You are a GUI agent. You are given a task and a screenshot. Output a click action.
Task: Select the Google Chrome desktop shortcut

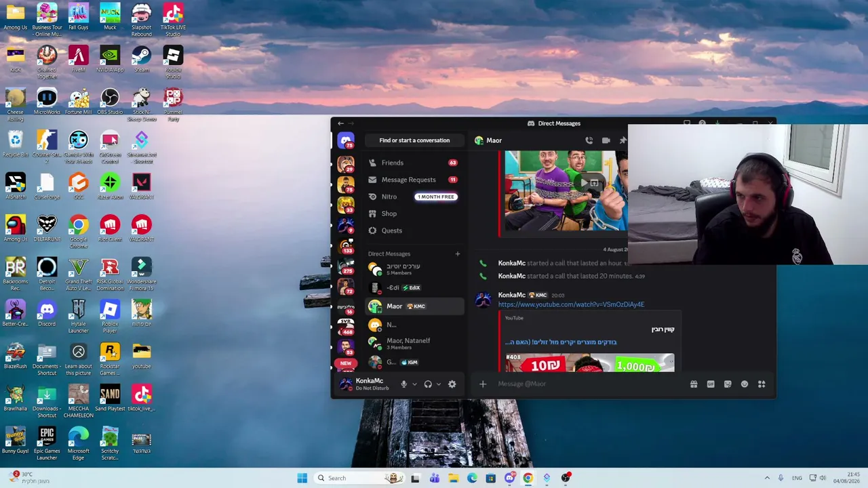[x=78, y=232]
